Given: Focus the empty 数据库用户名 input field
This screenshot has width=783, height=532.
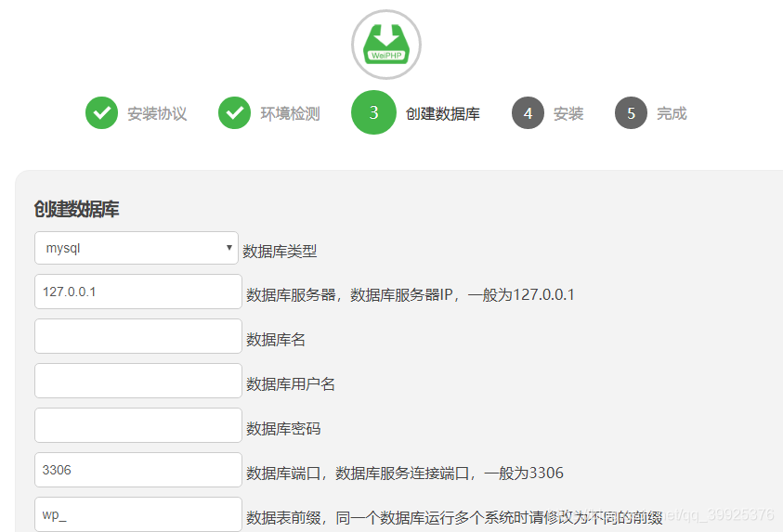Looking at the screenshot, I should 138,381.
